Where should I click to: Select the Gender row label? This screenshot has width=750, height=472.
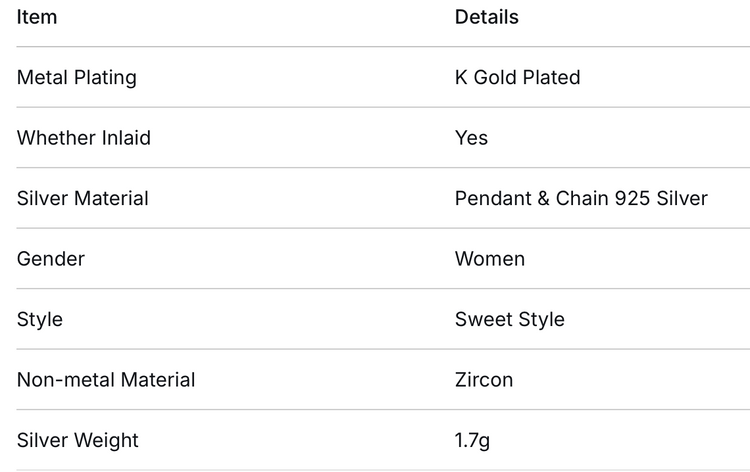click(x=51, y=259)
